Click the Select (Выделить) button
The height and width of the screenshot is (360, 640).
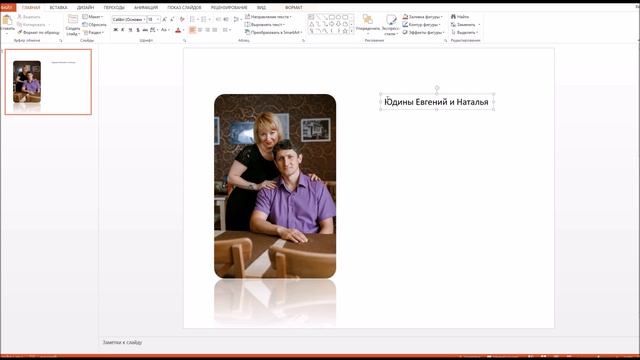point(464,32)
